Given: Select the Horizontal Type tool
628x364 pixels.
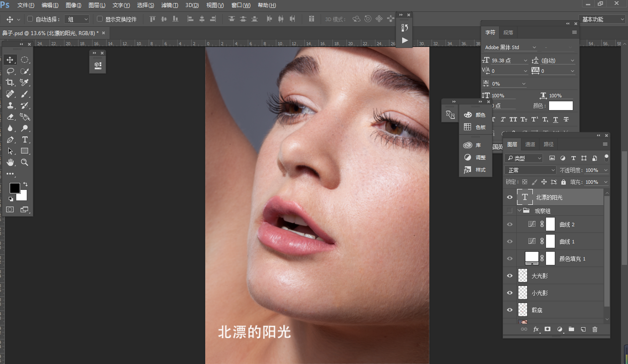Looking at the screenshot, I should [x=25, y=139].
